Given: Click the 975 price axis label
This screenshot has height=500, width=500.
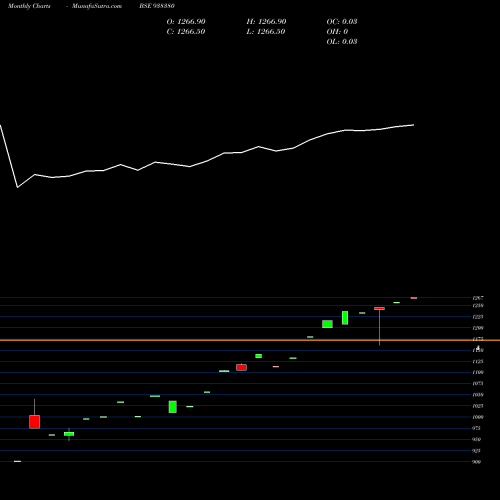Looking at the screenshot, I should click(477, 428).
